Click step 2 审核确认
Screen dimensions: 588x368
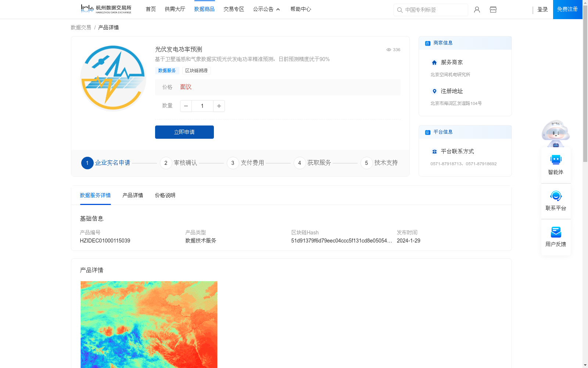tap(179, 163)
